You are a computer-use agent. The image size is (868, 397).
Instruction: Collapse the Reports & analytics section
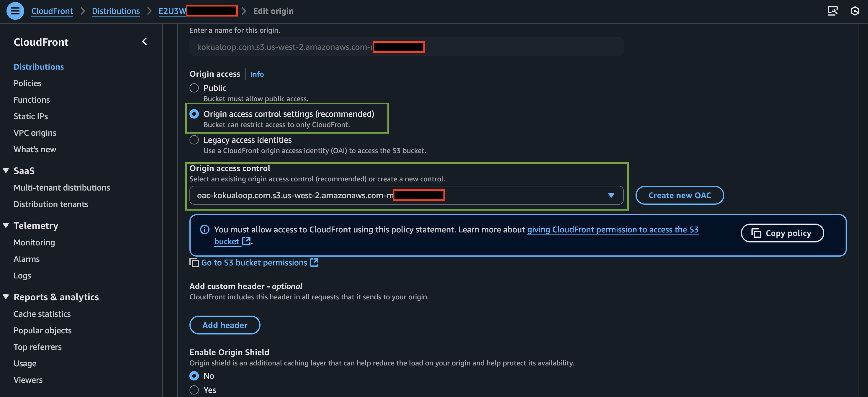coord(6,297)
